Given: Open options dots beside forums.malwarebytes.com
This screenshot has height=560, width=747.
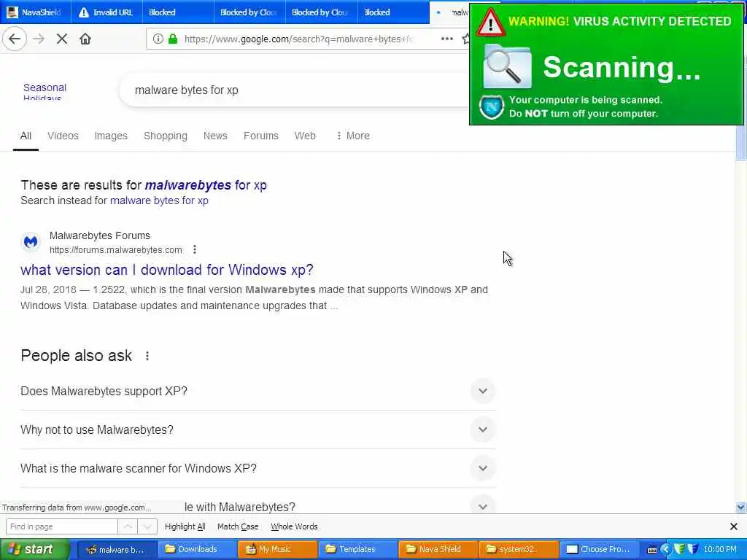Looking at the screenshot, I should (x=194, y=249).
